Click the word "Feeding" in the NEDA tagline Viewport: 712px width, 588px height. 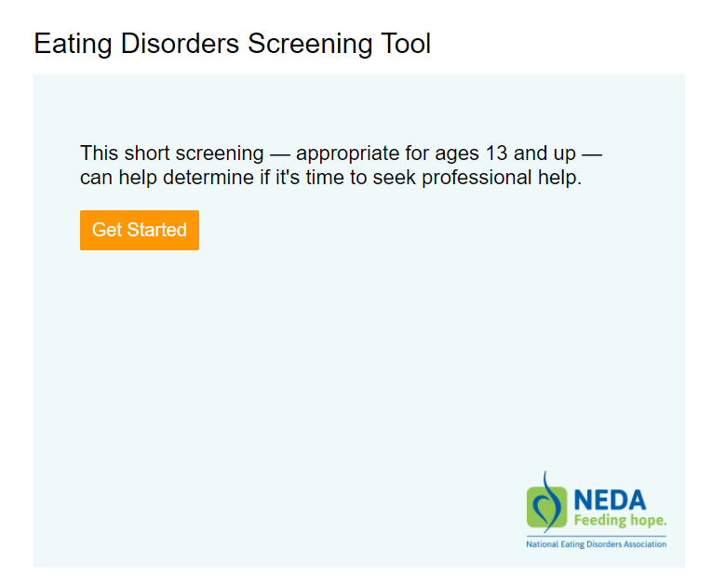point(598,520)
